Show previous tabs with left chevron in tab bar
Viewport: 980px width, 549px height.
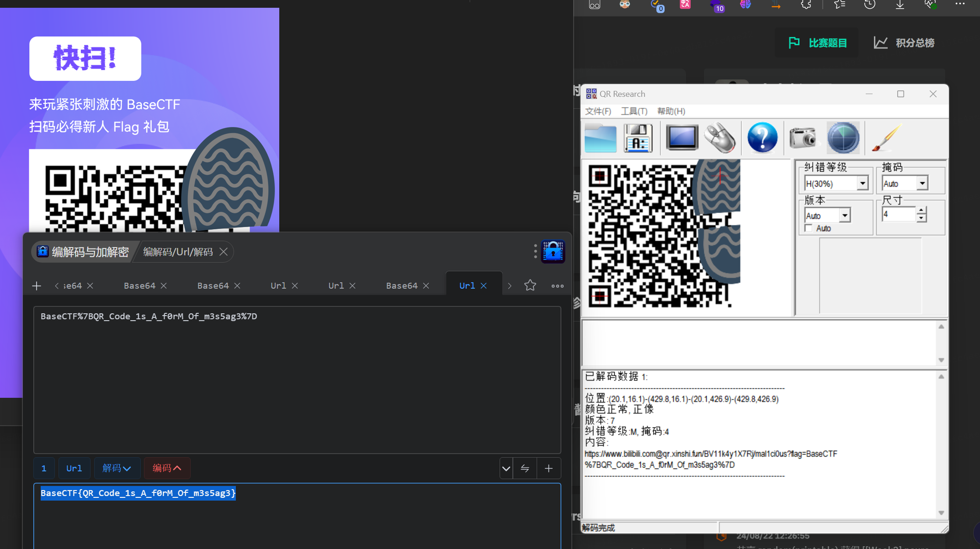click(x=57, y=286)
